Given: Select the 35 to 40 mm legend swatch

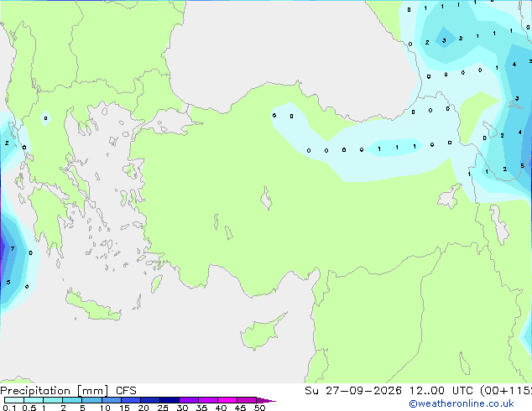Looking at the screenshot, I should 208,400.
